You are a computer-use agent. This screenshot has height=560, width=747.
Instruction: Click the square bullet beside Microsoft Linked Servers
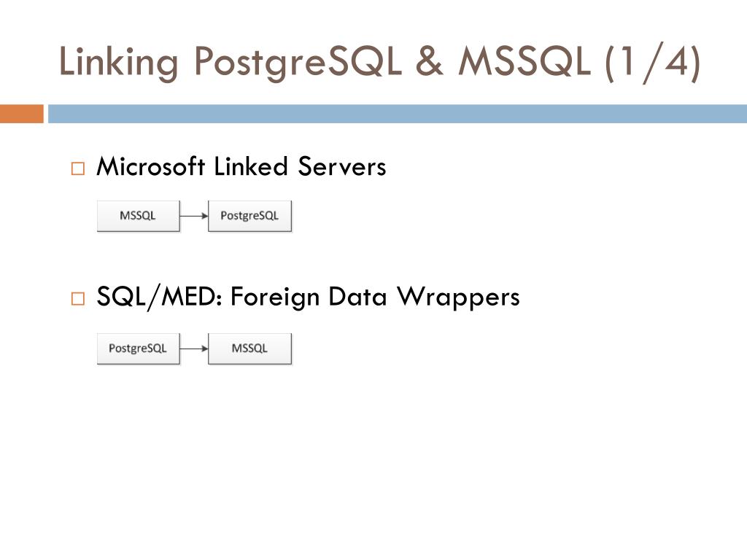coord(77,168)
